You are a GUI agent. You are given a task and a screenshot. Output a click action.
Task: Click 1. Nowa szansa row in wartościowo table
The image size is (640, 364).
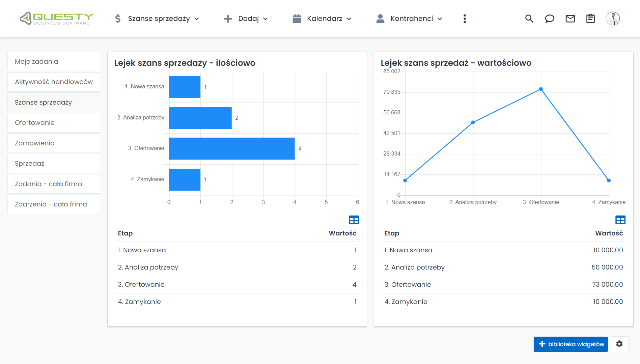[504, 250]
